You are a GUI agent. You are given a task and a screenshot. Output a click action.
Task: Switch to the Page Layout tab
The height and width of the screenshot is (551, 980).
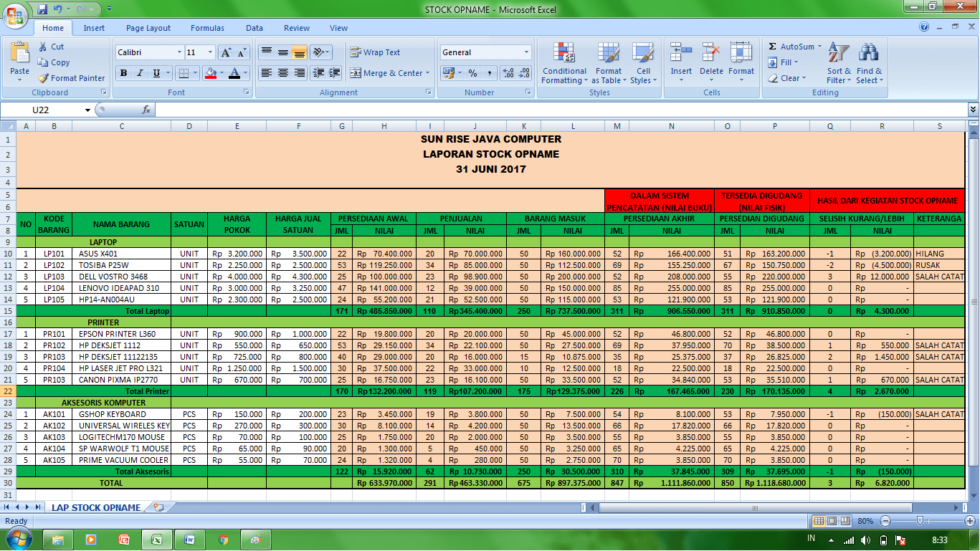coord(148,28)
